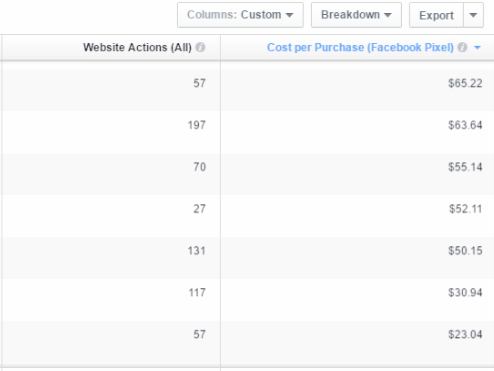Click info icon beside Website Actions (All)

[200, 47]
